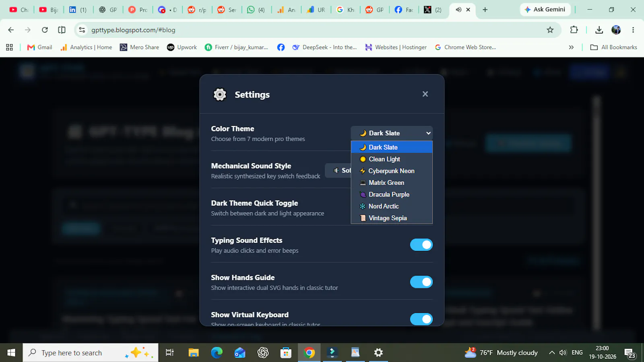The width and height of the screenshot is (644, 362).
Task: Open the Gmail bookmark
Action: click(39, 47)
